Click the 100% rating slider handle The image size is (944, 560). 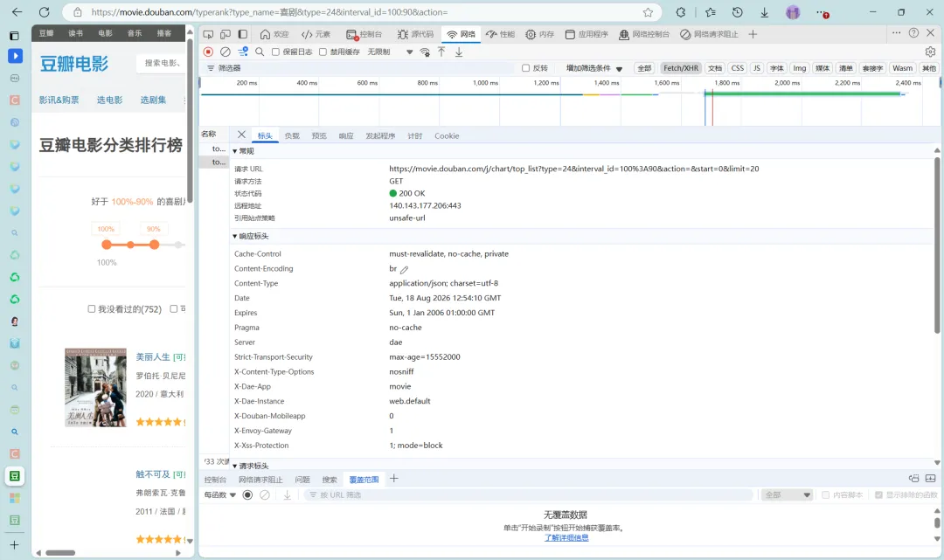pos(107,245)
